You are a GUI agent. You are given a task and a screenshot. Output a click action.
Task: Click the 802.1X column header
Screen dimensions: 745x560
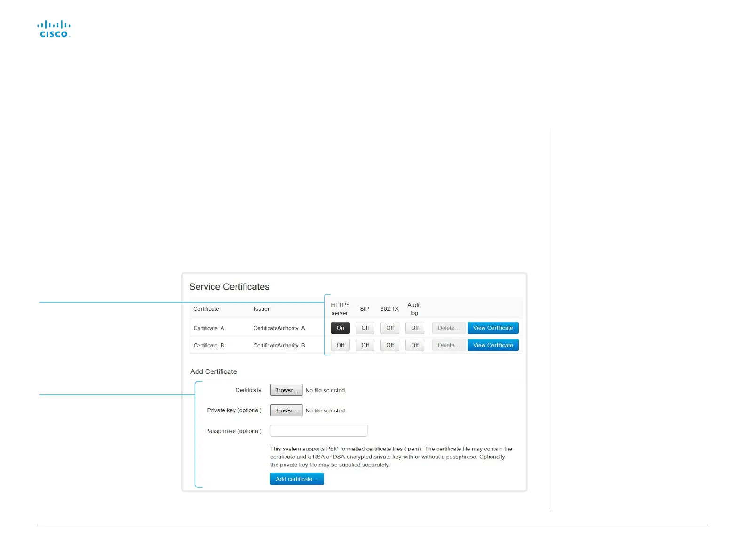389,309
